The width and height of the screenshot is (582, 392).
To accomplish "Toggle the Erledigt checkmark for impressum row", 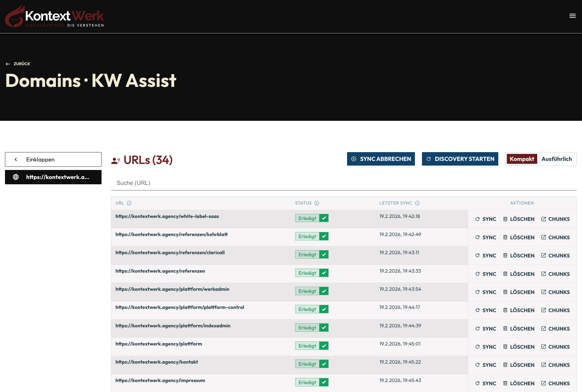I will (x=324, y=382).
